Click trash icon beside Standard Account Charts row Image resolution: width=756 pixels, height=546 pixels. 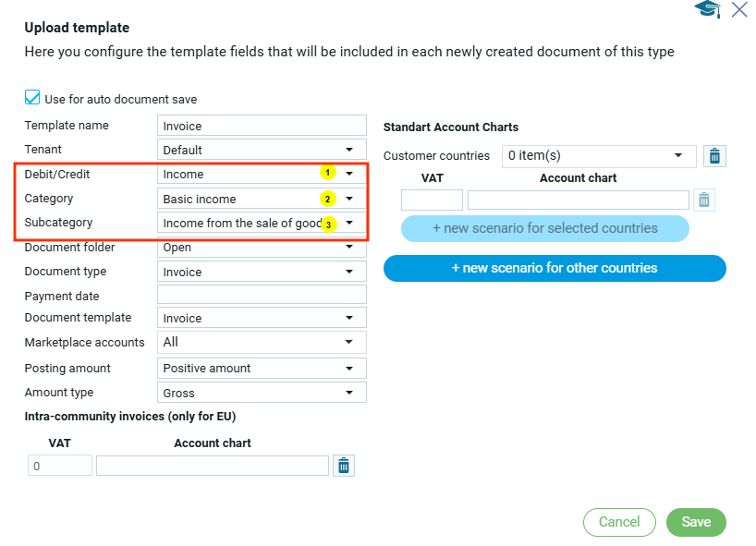click(x=704, y=200)
